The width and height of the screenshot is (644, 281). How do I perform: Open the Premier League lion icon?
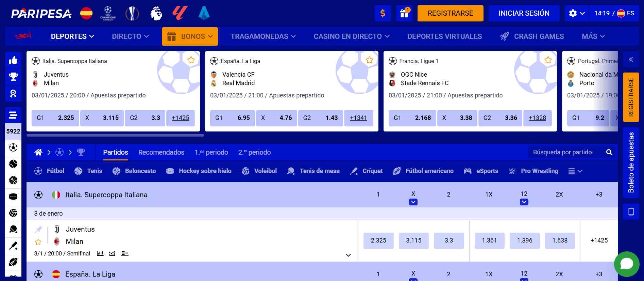tap(156, 13)
